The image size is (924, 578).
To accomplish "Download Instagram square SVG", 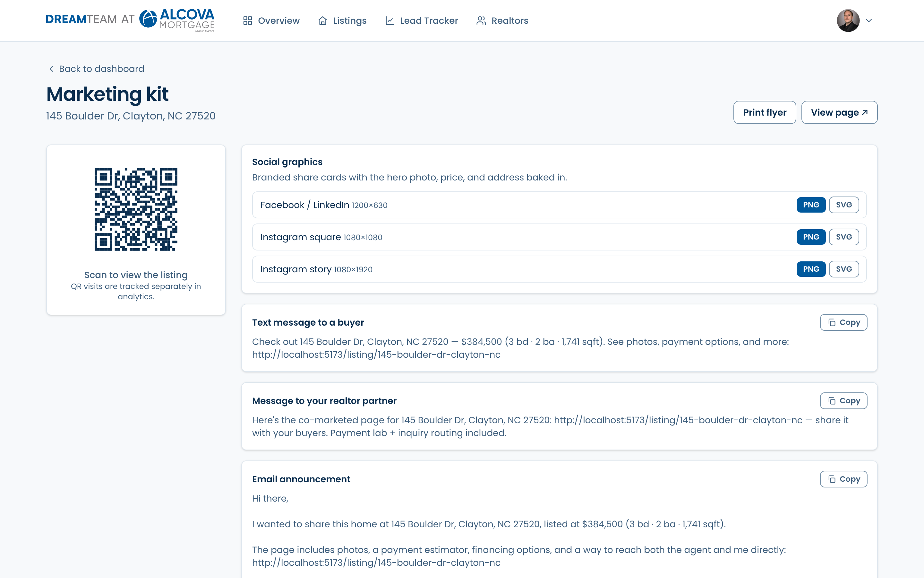I will click(844, 237).
